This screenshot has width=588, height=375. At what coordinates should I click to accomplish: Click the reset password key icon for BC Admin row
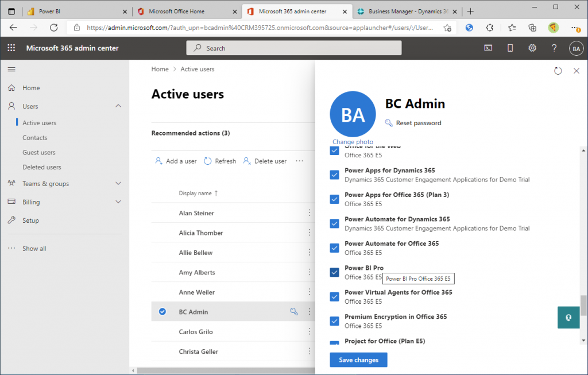pyautogui.click(x=294, y=312)
